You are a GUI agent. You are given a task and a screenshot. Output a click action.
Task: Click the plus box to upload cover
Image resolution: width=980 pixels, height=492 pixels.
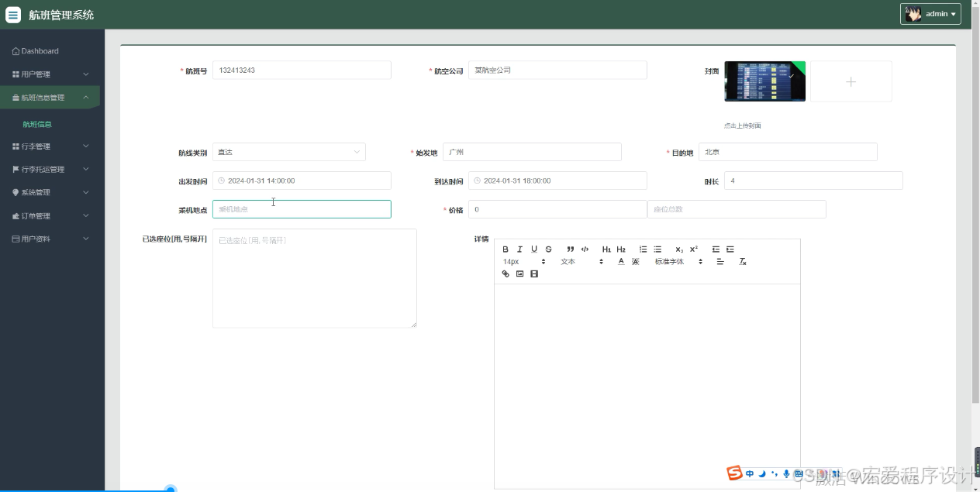tap(851, 81)
